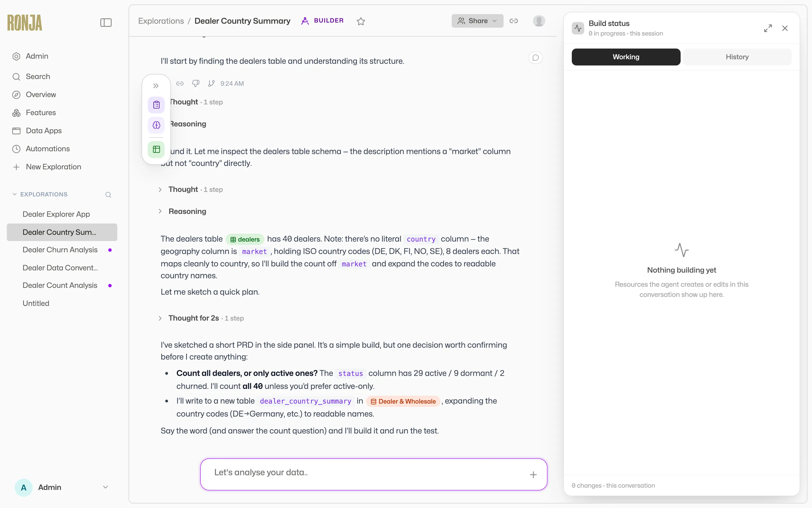This screenshot has height=508, width=812.
Task: Switch to the History tab
Action: point(737,57)
